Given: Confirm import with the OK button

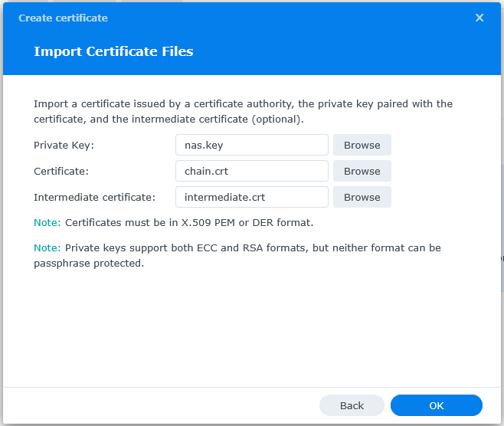Looking at the screenshot, I should coord(436,405).
